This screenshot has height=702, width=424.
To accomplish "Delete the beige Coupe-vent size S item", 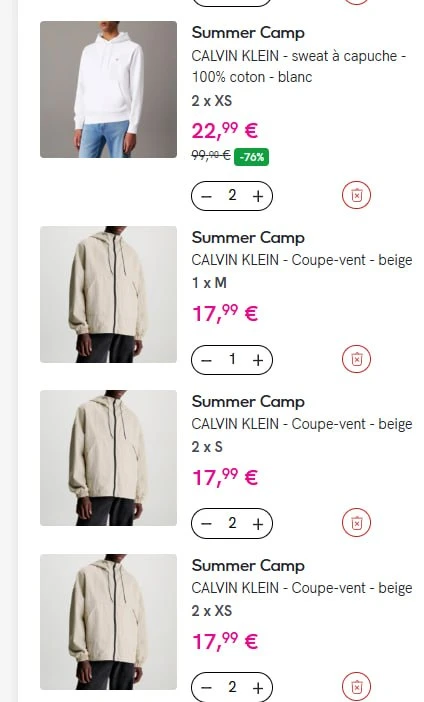I will coord(356,523).
